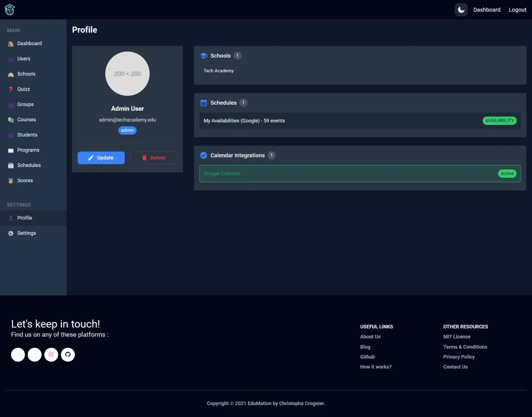Screen dimensions: 532x417
Task: Open MIT License footer link
Action: (457, 337)
